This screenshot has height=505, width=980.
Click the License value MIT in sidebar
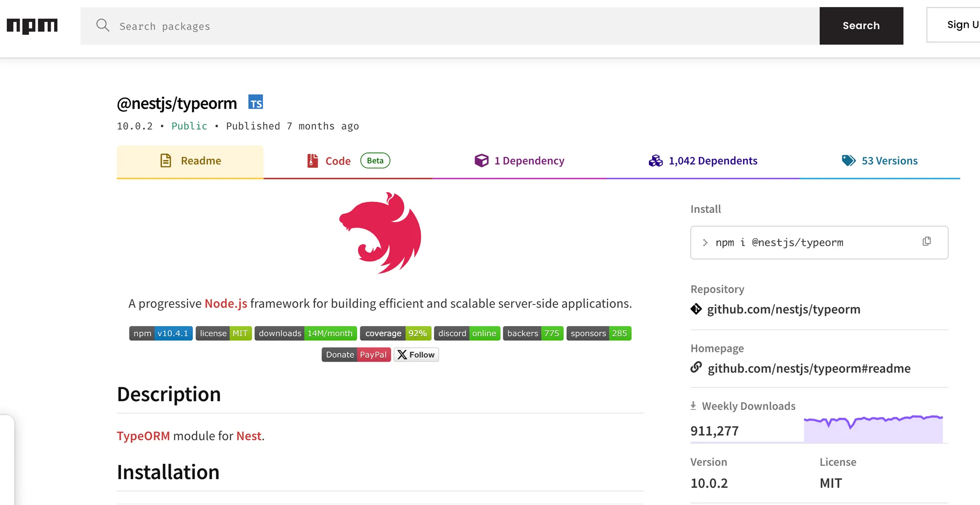point(831,483)
